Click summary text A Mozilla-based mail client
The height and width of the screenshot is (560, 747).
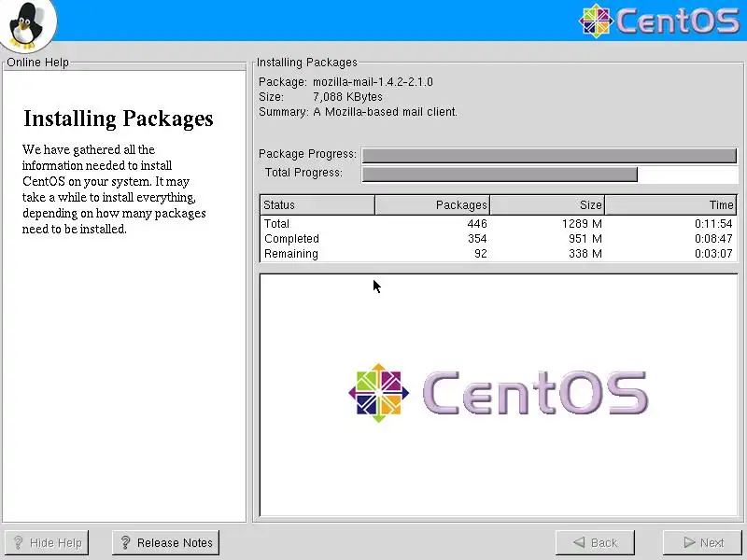point(385,112)
